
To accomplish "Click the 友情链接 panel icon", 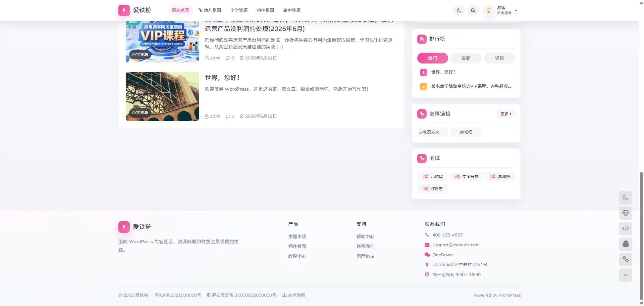I will pos(422,114).
